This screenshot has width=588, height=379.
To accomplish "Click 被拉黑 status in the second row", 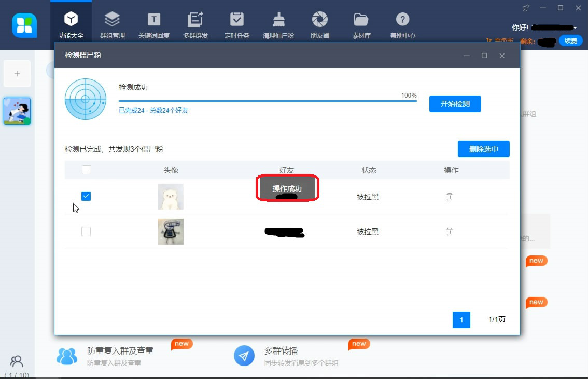I will (368, 232).
